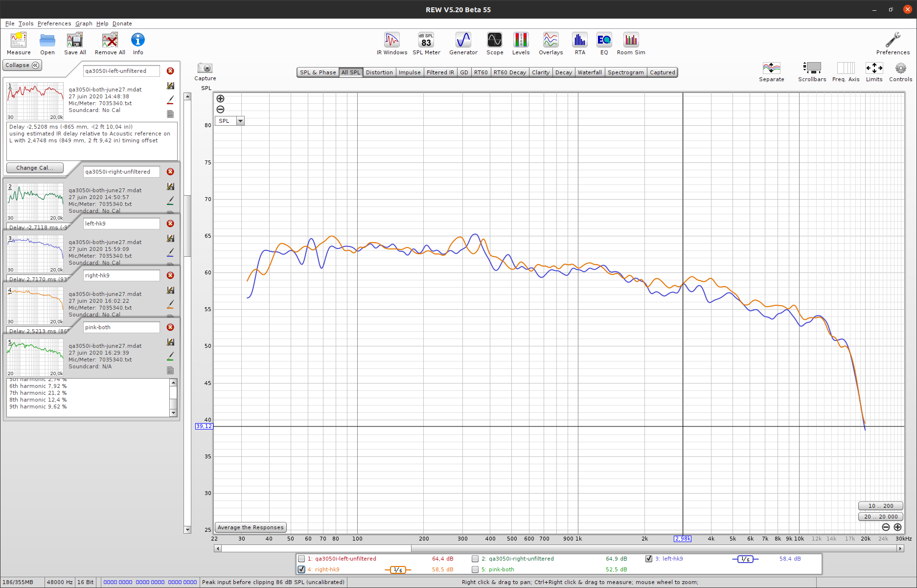Select the right-hk9 measurement thumbnail
The image size is (917, 588).
pyautogui.click(x=35, y=305)
